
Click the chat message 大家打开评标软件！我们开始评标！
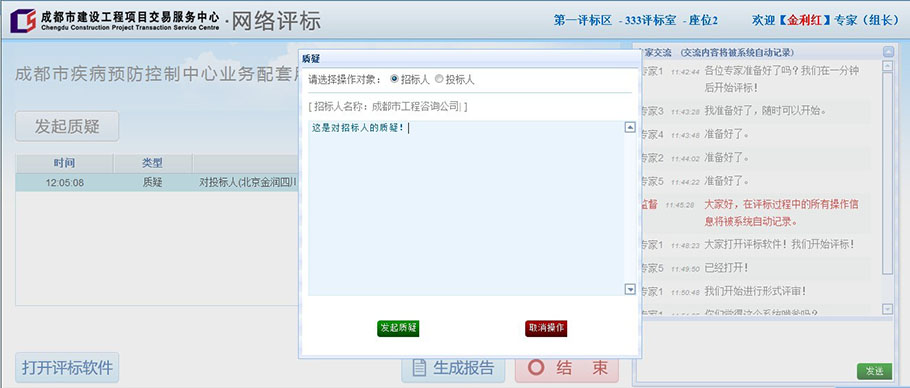(779, 245)
